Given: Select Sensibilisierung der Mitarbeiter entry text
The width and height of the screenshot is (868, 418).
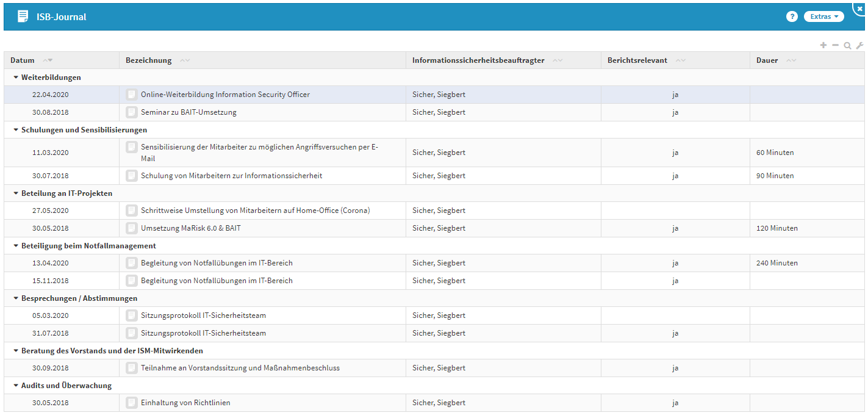Looking at the screenshot, I should 259,153.
